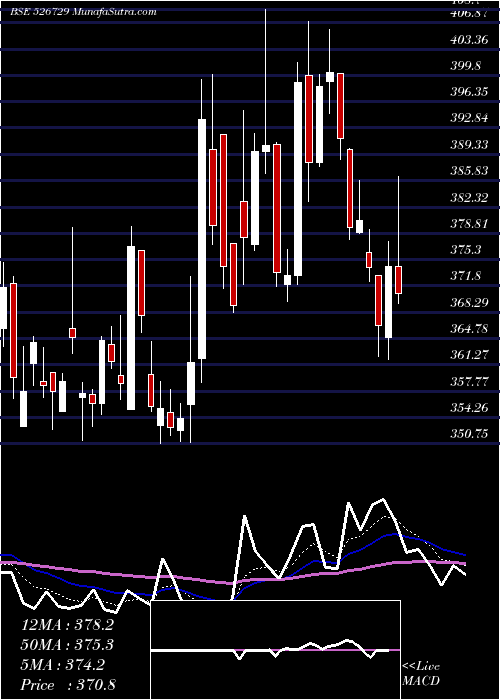Click the 371.8 price axis label
Viewport: 500px width, 700px height.
point(467,276)
